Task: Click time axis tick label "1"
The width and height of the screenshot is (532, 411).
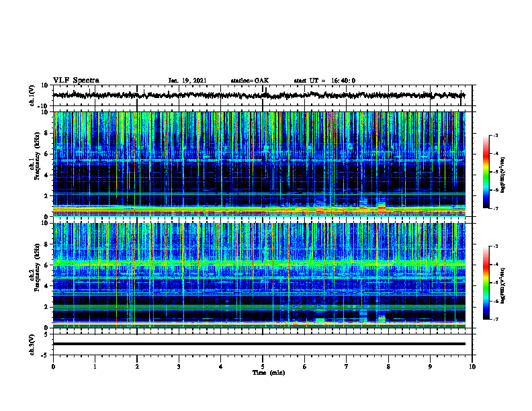Action: (95, 367)
